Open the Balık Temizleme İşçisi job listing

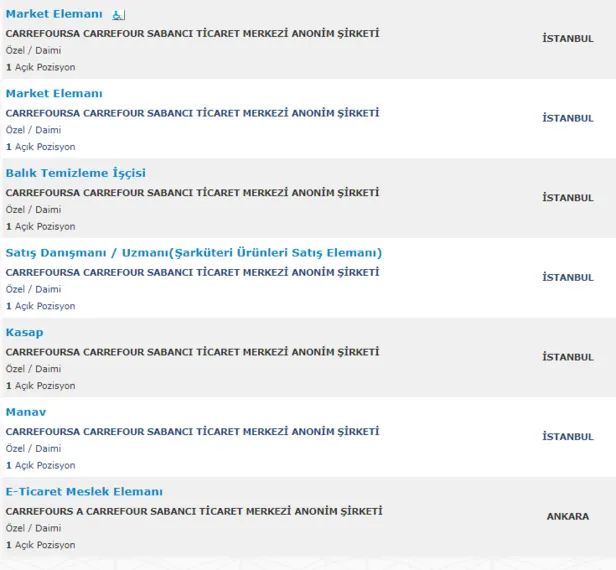pyautogui.click(x=76, y=173)
